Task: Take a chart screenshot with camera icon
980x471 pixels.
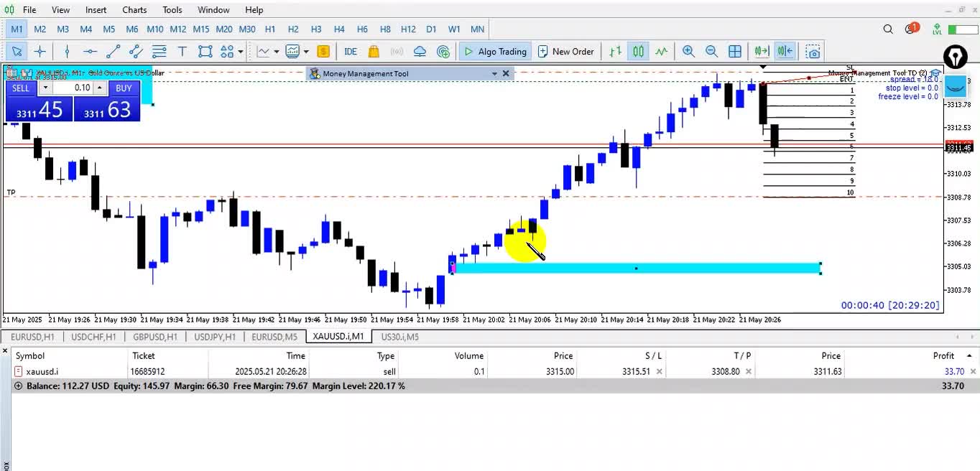Action: pyautogui.click(x=813, y=52)
